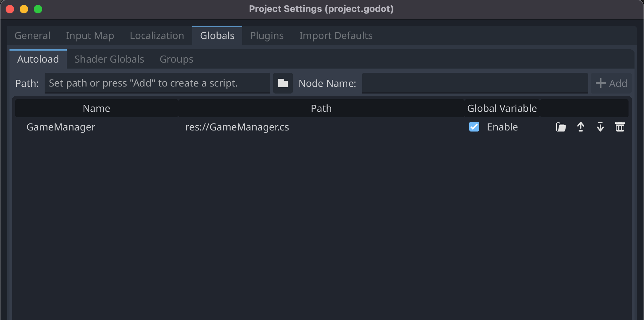This screenshot has width=644, height=320.
Task: Open the Localization settings tab
Action: [157, 36]
